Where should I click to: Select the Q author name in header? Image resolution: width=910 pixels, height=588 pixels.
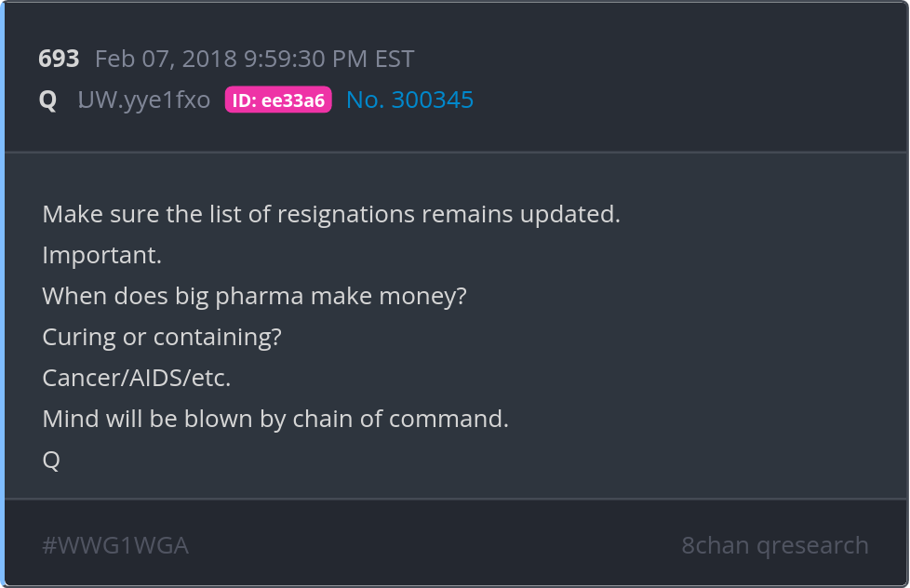pos(47,100)
